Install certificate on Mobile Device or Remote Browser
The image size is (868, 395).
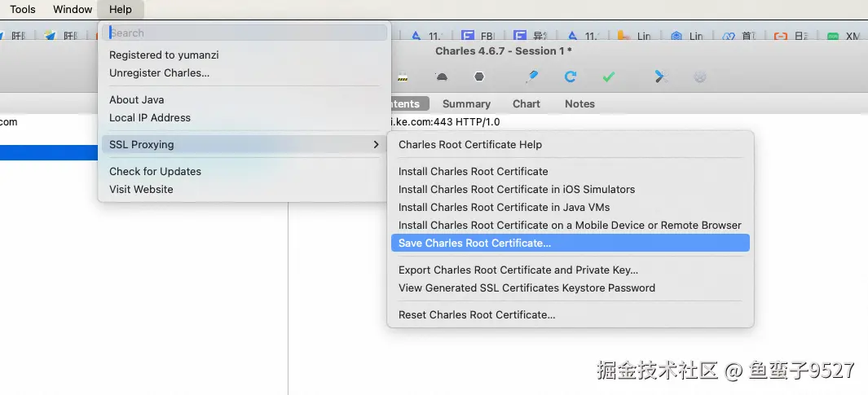pyautogui.click(x=571, y=225)
